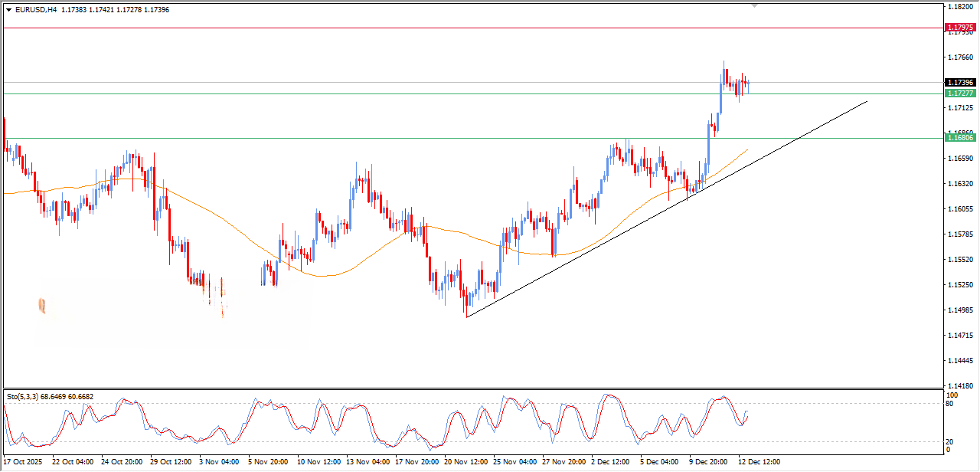980x472 pixels.
Task: Click the 1.15790 value on price scale
Action: tap(960, 234)
